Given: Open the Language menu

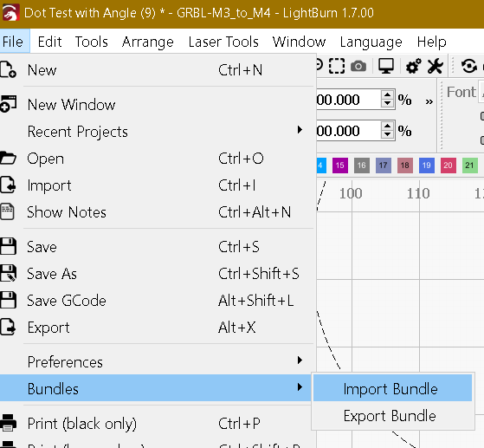Looking at the screenshot, I should [371, 42].
